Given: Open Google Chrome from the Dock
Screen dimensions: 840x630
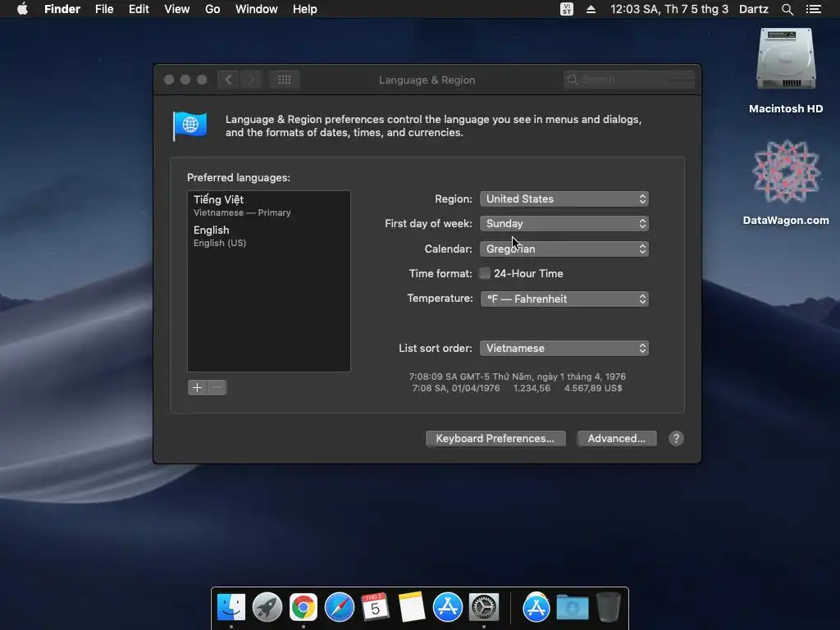Looking at the screenshot, I should (304, 608).
